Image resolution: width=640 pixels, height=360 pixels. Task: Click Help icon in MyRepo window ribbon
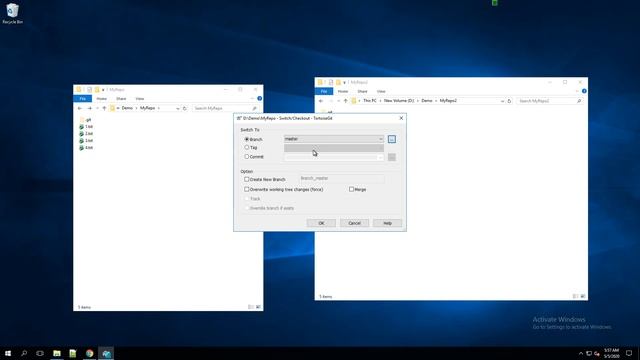(259, 98)
